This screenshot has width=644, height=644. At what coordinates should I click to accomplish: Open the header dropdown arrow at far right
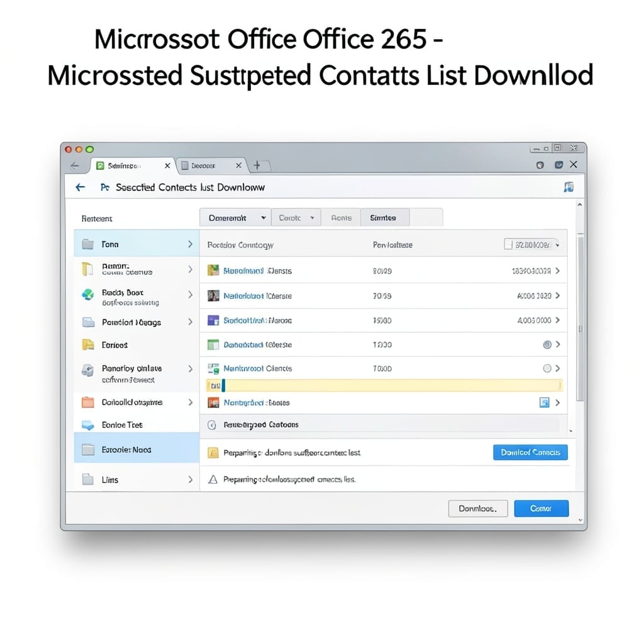point(557,245)
